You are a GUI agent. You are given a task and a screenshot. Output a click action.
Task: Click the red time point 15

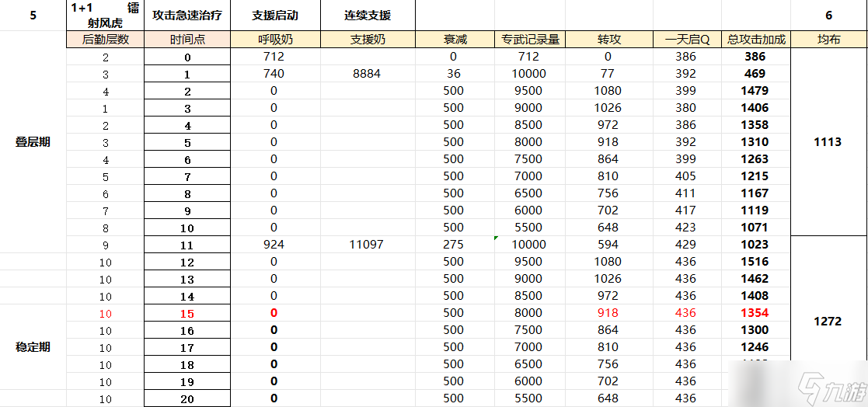click(x=187, y=314)
